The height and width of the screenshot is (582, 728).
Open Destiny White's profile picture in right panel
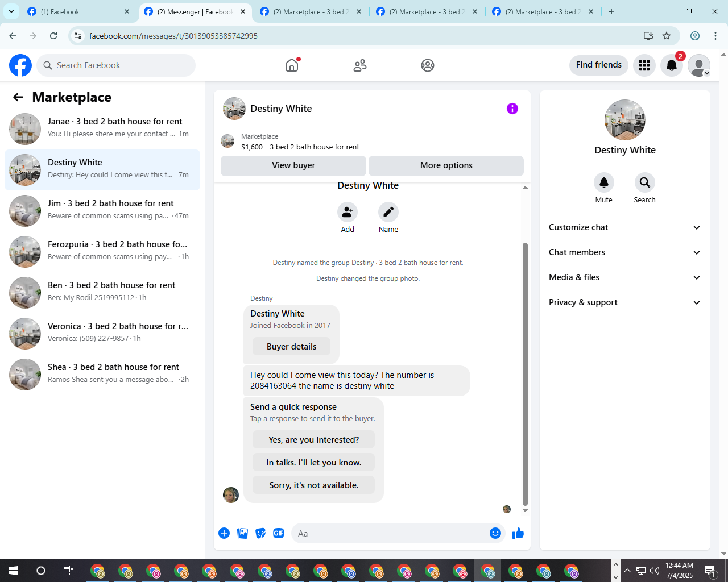[x=625, y=120]
